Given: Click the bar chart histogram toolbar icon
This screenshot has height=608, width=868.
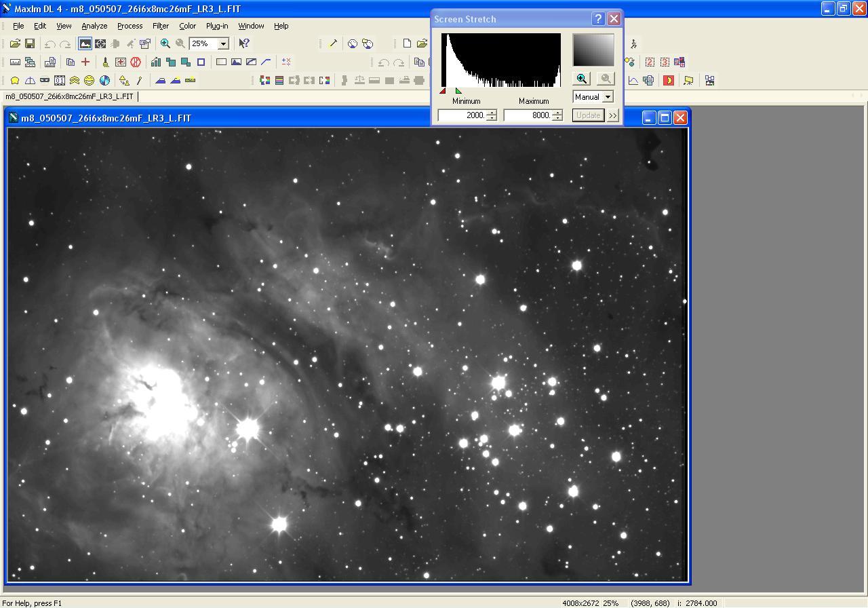Looking at the screenshot, I should 156,62.
